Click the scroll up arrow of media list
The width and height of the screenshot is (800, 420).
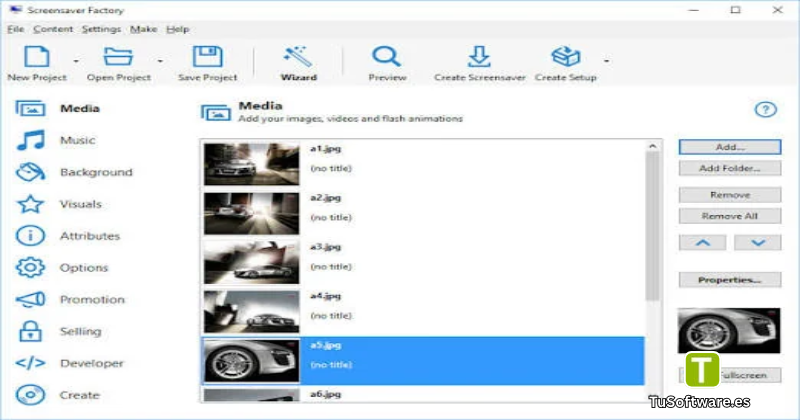[653, 146]
